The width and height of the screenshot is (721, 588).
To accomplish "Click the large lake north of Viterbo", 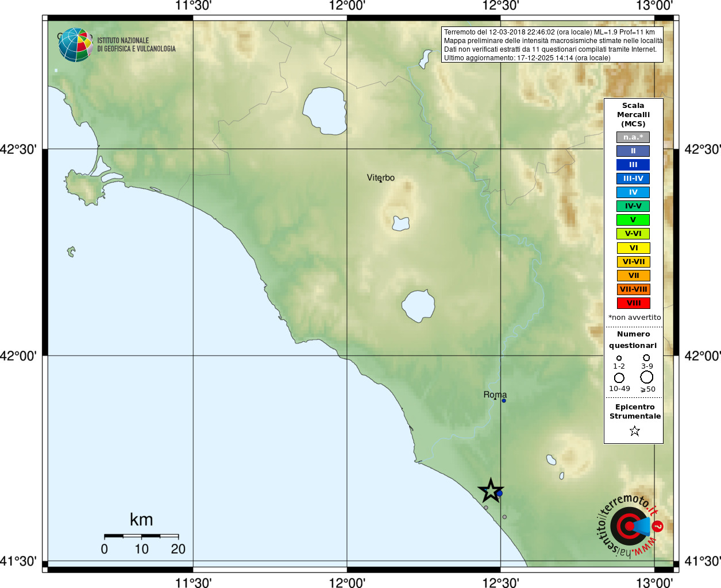I will 325,110.
